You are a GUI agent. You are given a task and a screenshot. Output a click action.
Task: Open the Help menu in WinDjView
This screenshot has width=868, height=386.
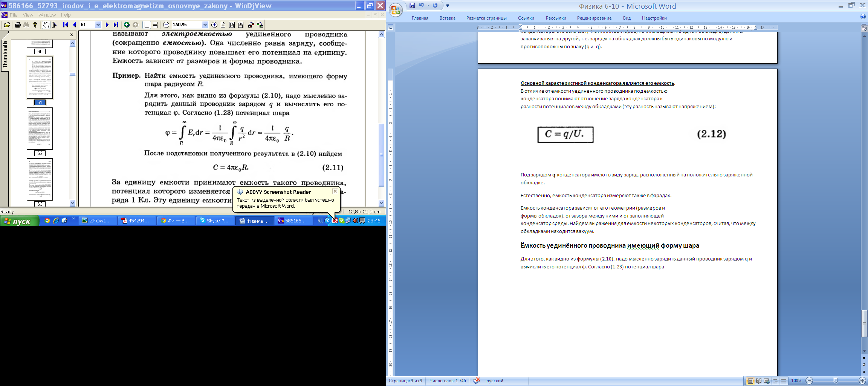tap(66, 15)
